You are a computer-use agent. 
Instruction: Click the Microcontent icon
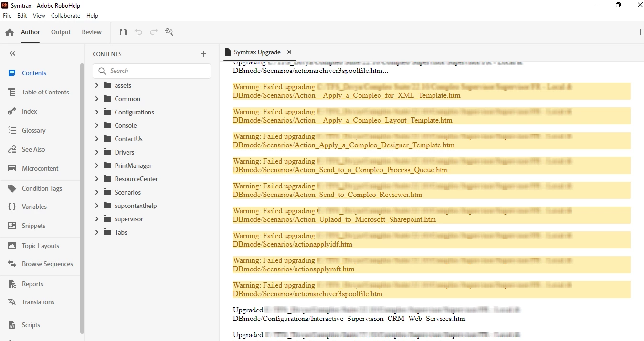12,168
